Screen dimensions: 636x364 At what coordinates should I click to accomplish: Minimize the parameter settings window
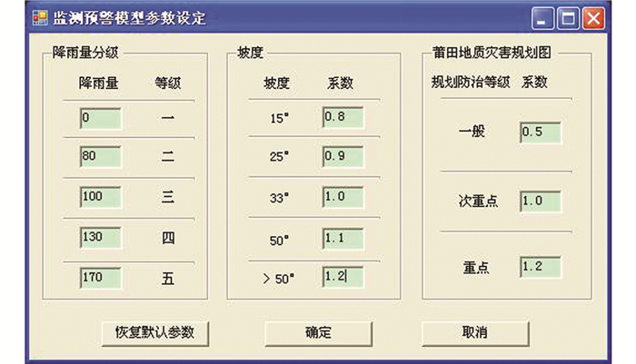coord(543,18)
